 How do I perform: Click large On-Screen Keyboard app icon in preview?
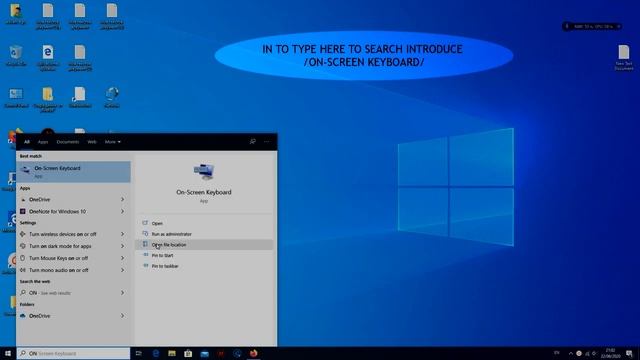pos(204,171)
